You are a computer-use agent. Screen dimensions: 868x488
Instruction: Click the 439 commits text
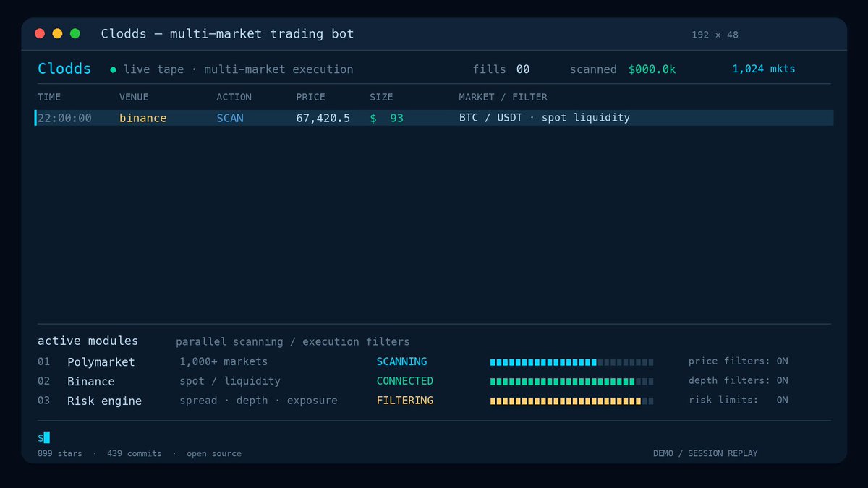click(135, 454)
